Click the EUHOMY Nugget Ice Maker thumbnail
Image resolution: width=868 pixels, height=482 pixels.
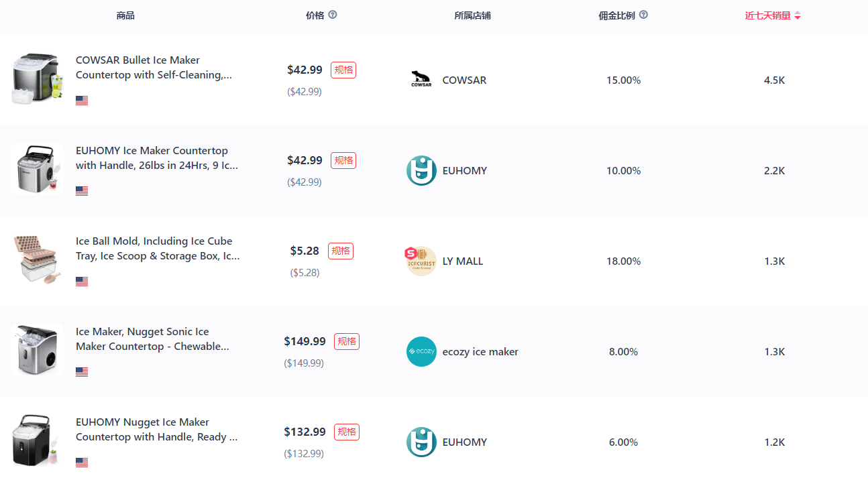[37, 440]
